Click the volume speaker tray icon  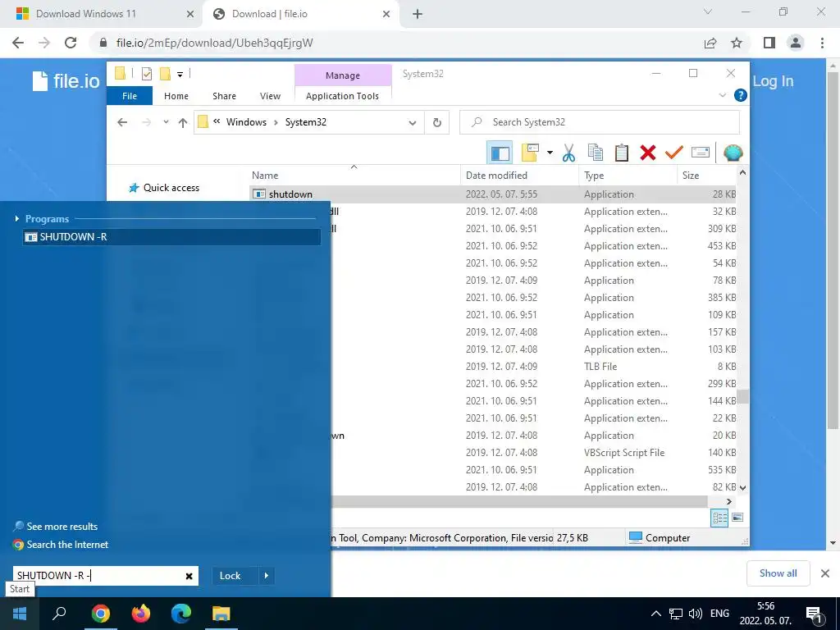(x=696, y=614)
